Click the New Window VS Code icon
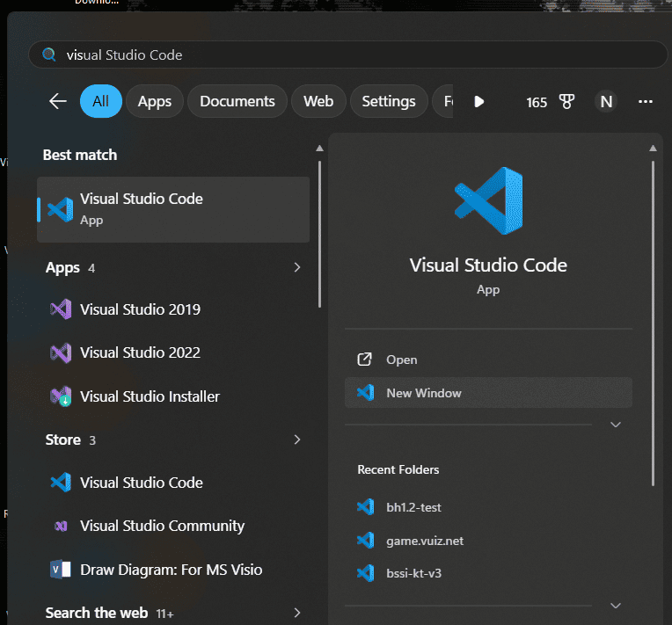The height and width of the screenshot is (625, 672). coord(366,393)
